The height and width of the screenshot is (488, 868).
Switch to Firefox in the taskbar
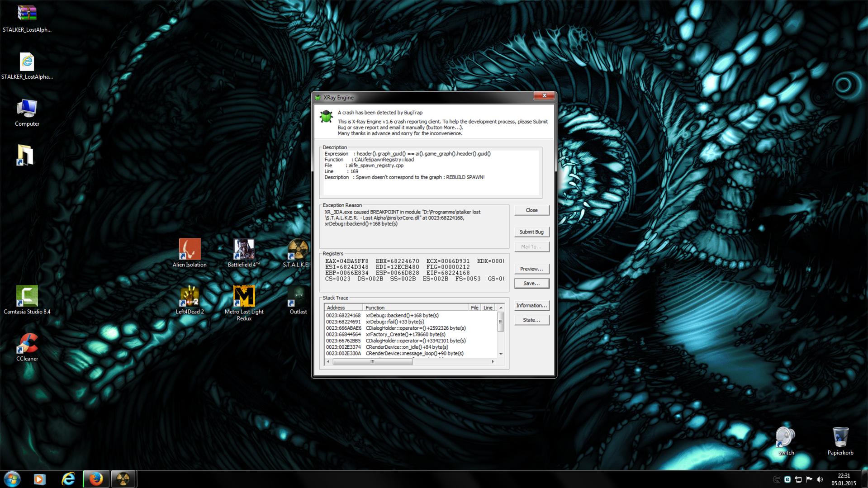96,479
